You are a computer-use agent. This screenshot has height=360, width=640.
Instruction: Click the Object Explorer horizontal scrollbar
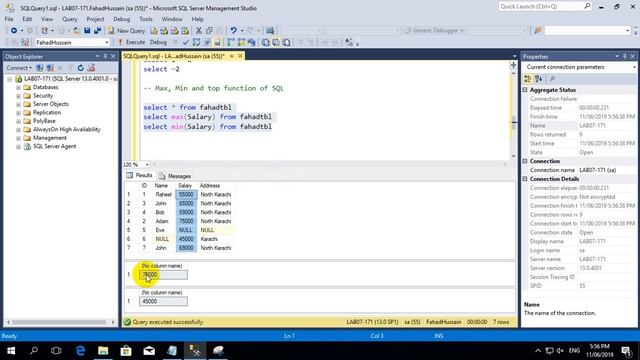pyautogui.click(x=60, y=322)
